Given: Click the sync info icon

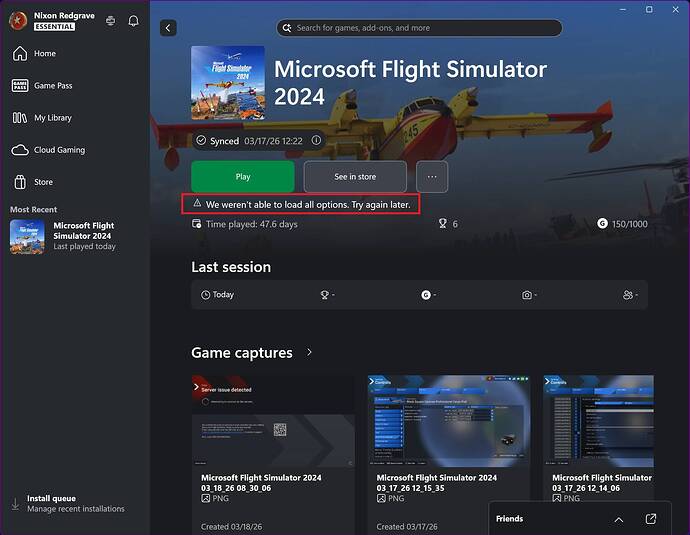Looking at the screenshot, I should click(x=316, y=140).
